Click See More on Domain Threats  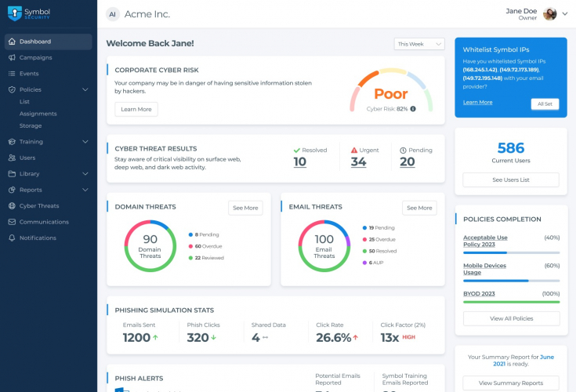[245, 208]
